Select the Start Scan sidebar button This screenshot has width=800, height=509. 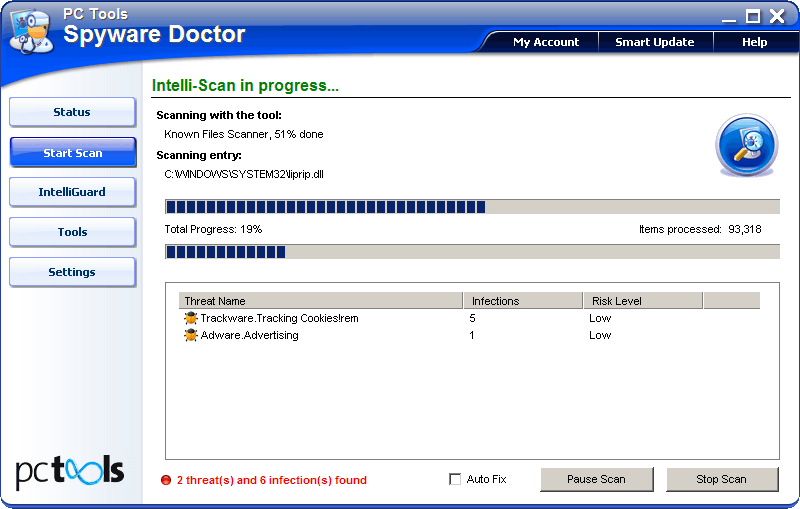click(x=72, y=152)
